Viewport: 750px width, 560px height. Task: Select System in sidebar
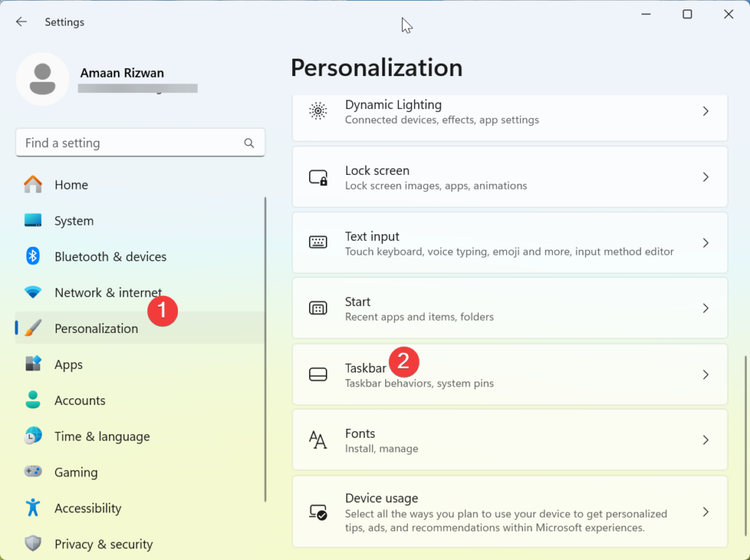click(x=140, y=220)
